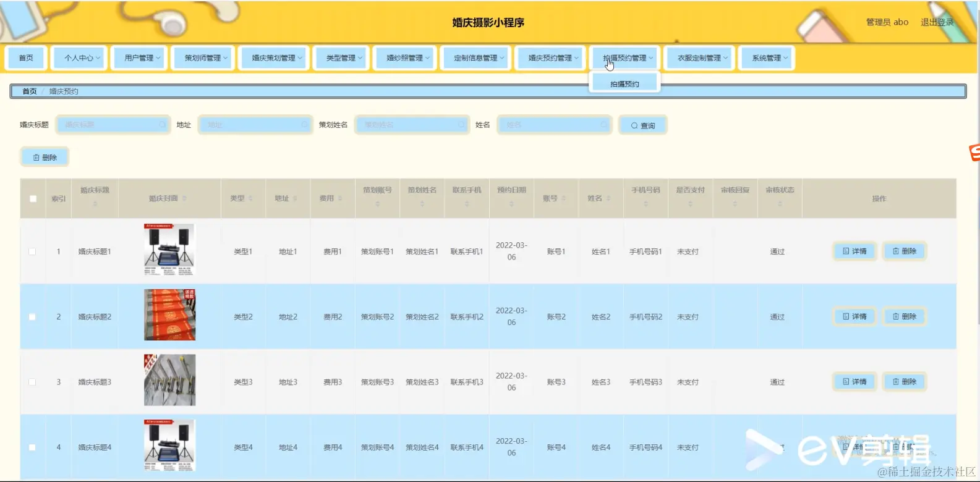Click the 查询 search button

pyautogui.click(x=642, y=125)
